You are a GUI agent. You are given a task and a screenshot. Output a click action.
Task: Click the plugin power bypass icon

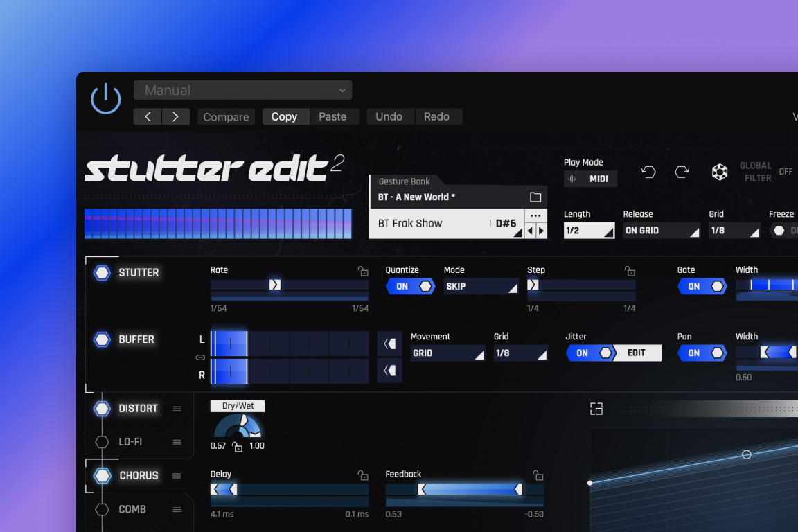[106, 98]
